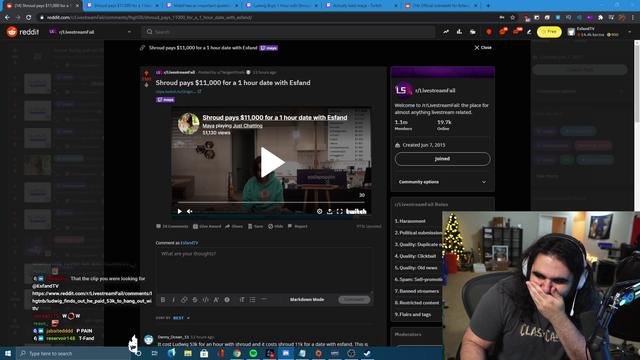Screen dimensions: 640x360
Task: Hide the post
Action: tap(276, 226)
